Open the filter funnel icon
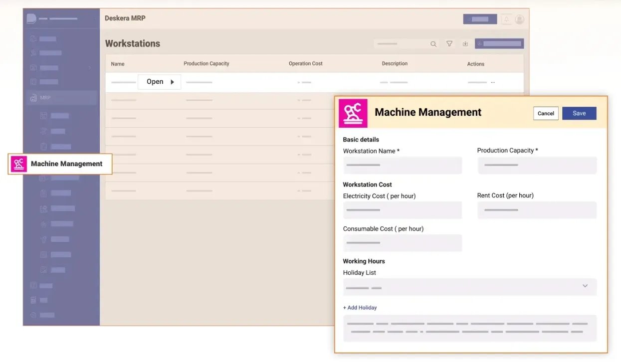Screen dimensions: 621x364 pyautogui.click(x=449, y=44)
